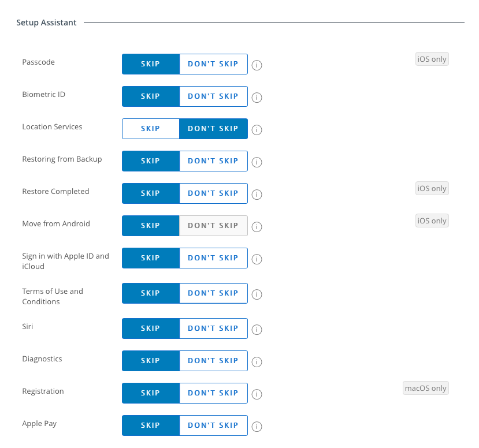479x448 pixels.
Task: Choose Don't Skip for Restore Completed
Action: click(213, 193)
